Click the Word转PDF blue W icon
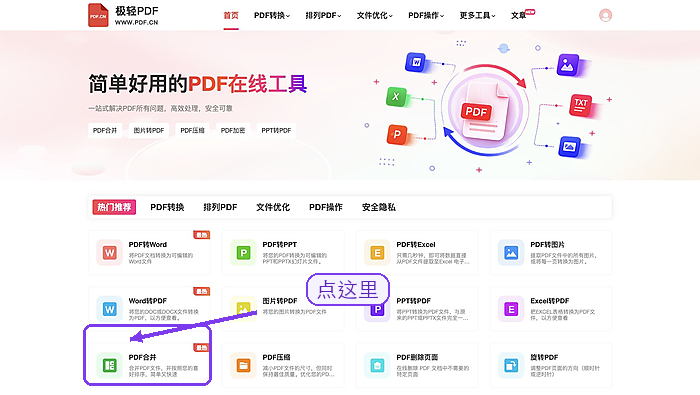Viewport: 700px width, 395px height. coord(109,309)
